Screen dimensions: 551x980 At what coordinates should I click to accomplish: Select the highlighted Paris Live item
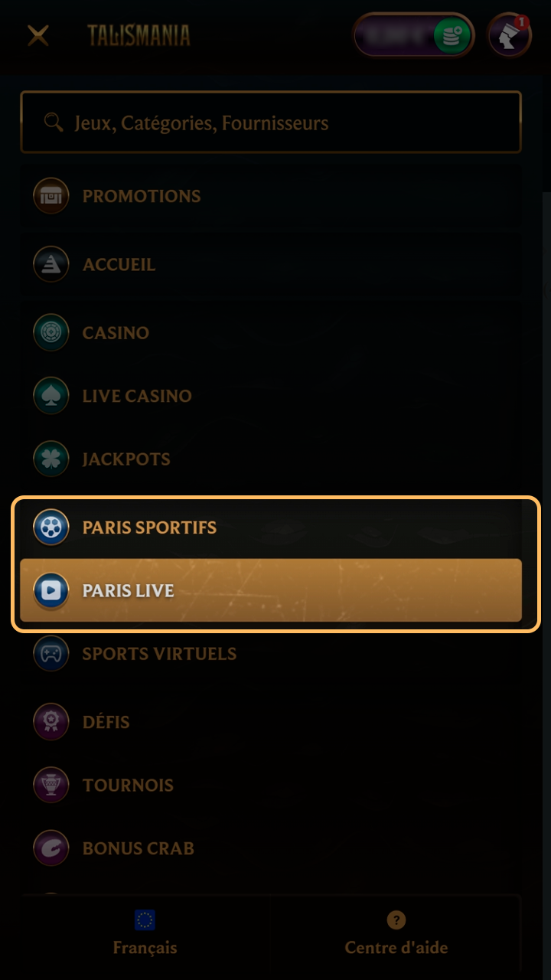(271, 590)
